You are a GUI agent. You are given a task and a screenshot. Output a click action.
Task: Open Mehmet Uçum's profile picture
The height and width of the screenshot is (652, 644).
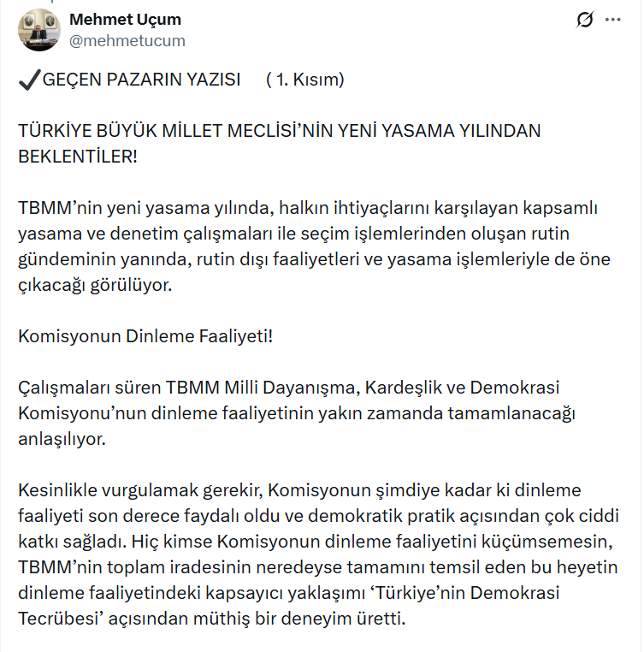(x=38, y=30)
